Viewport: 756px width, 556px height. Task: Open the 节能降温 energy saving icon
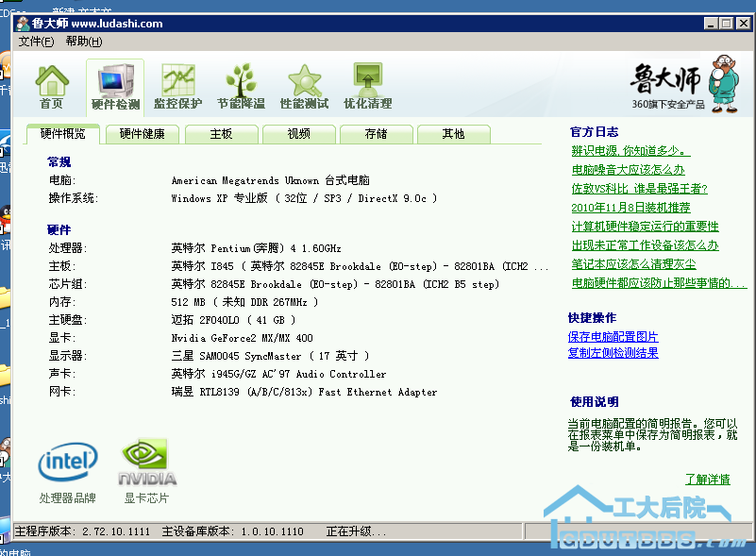[241, 87]
